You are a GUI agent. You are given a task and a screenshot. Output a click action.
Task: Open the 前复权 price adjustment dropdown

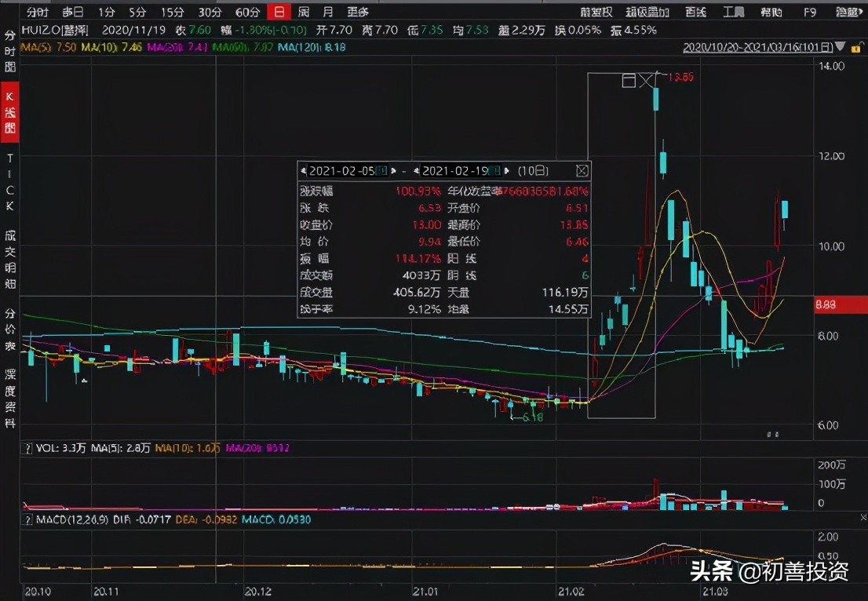(x=596, y=12)
